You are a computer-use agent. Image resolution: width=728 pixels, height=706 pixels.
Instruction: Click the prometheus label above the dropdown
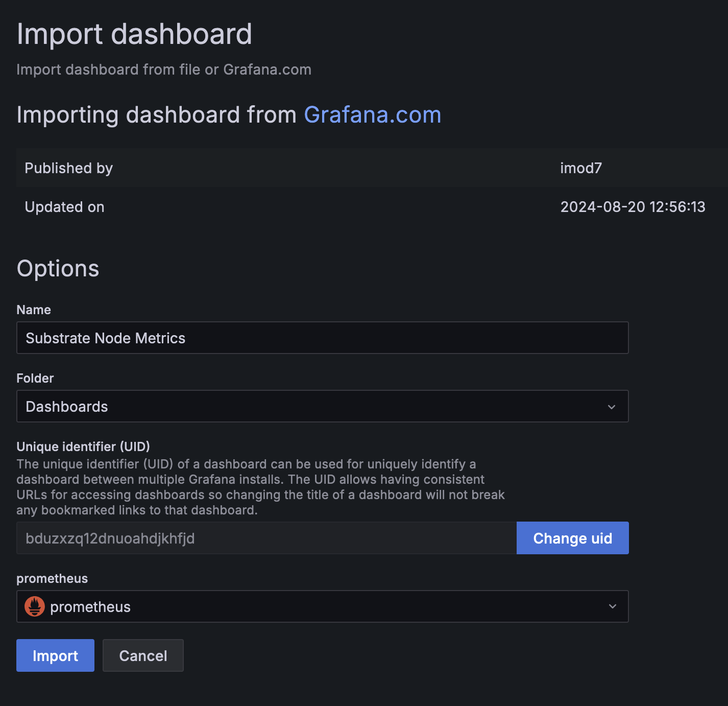click(52, 578)
